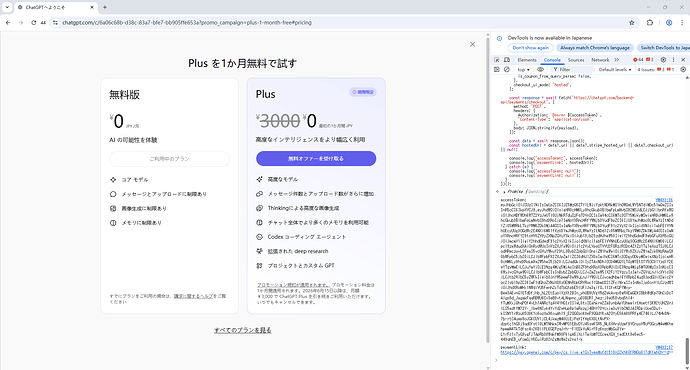Image resolution: width=690 pixels, height=370 pixels.
Task: Open the VM source link beside accessToken
Action: pos(664,200)
